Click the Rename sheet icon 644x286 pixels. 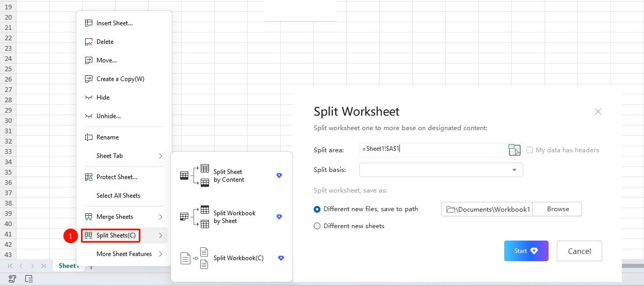click(88, 137)
